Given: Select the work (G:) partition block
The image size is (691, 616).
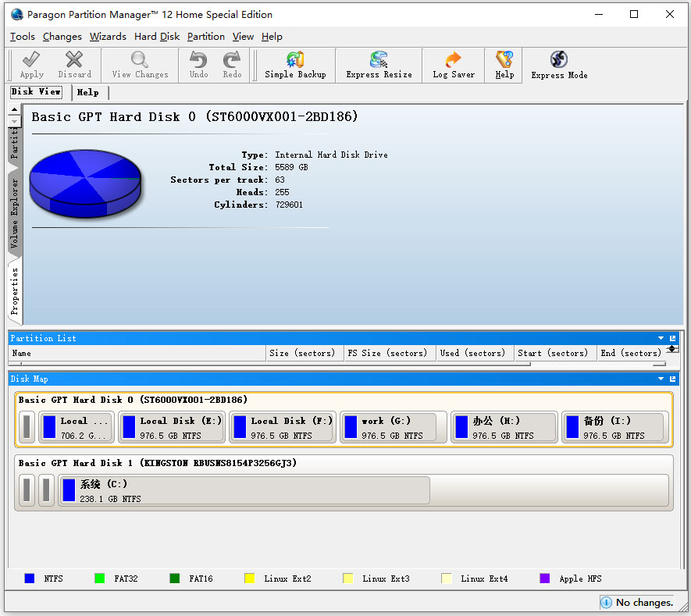Looking at the screenshot, I should (393, 427).
